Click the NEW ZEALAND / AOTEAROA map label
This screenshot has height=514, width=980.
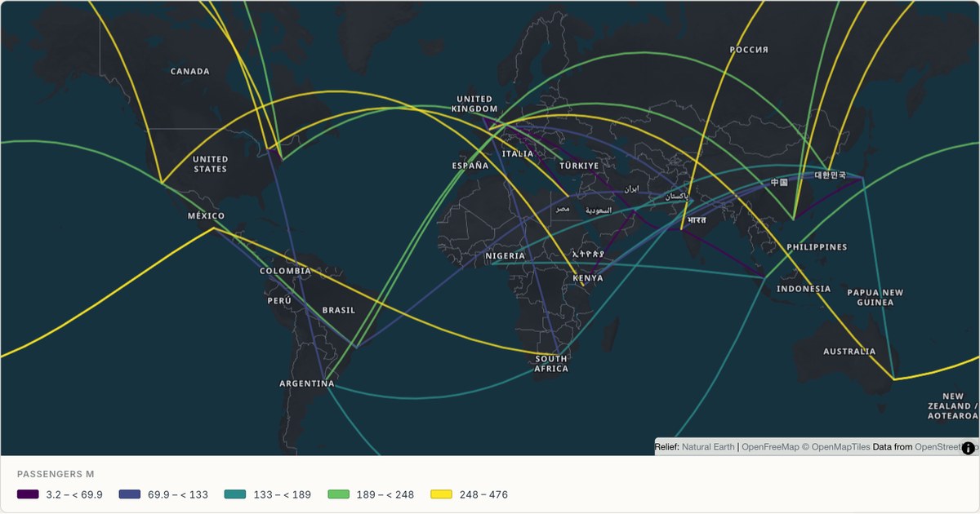tap(951, 405)
